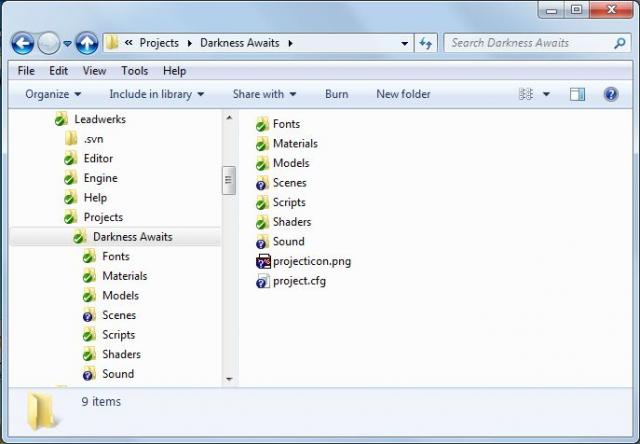Select project.cfg file icon
This screenshot has height=444, width=640.
click(x=263, y=281)
